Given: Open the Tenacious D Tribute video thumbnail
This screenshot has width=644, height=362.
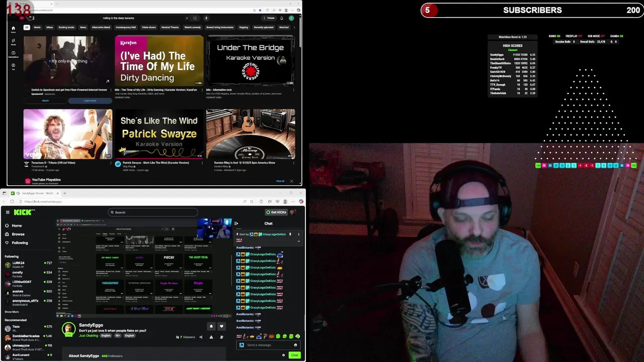Looking at the screenshot, I should [68, 134].
